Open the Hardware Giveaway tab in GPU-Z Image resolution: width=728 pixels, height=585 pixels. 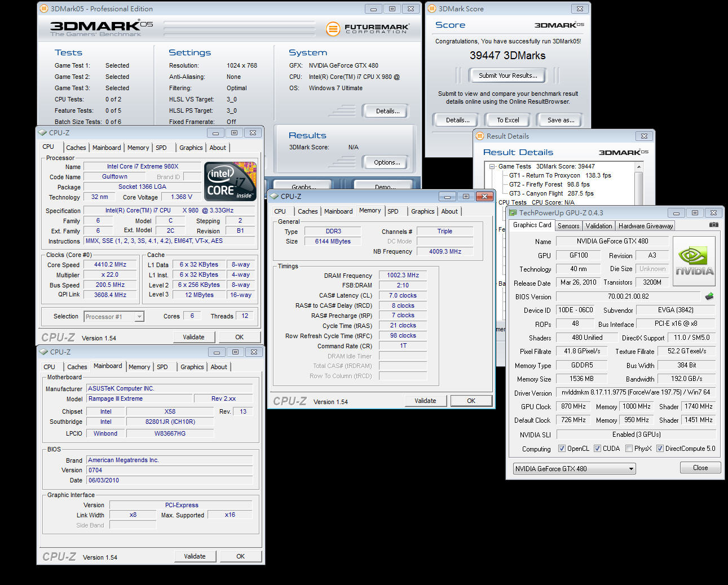coord(646,226)
